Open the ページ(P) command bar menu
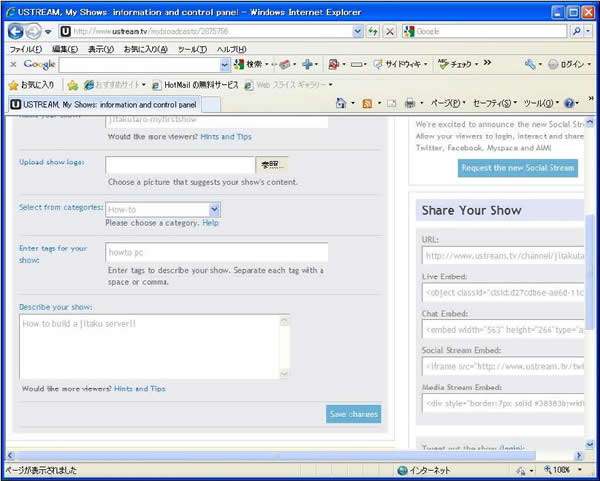Image resolution: width=600 pixels, height=481 pixels. click(x=448, y=103)
